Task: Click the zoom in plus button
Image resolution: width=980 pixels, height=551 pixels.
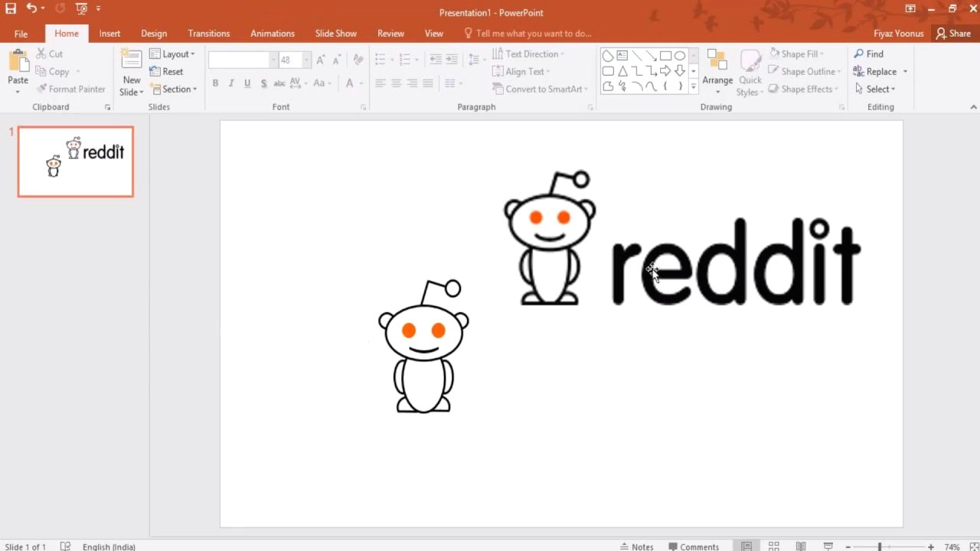Action: (931, 546)
